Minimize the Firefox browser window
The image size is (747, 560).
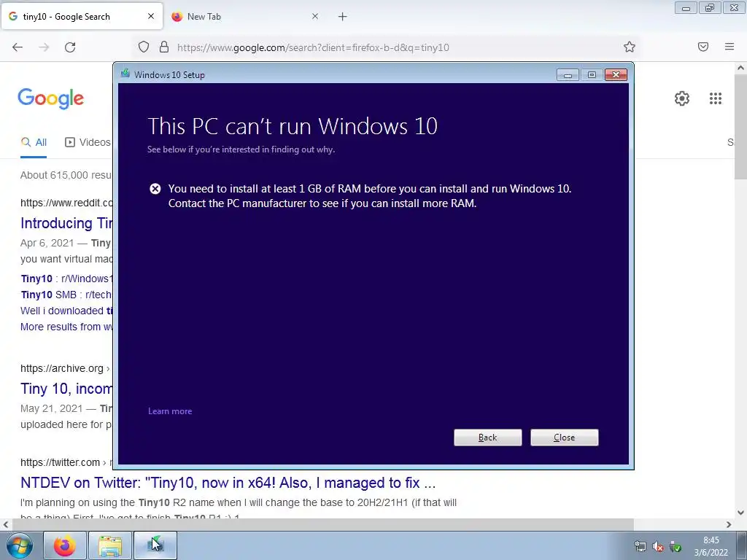(686, 7)
